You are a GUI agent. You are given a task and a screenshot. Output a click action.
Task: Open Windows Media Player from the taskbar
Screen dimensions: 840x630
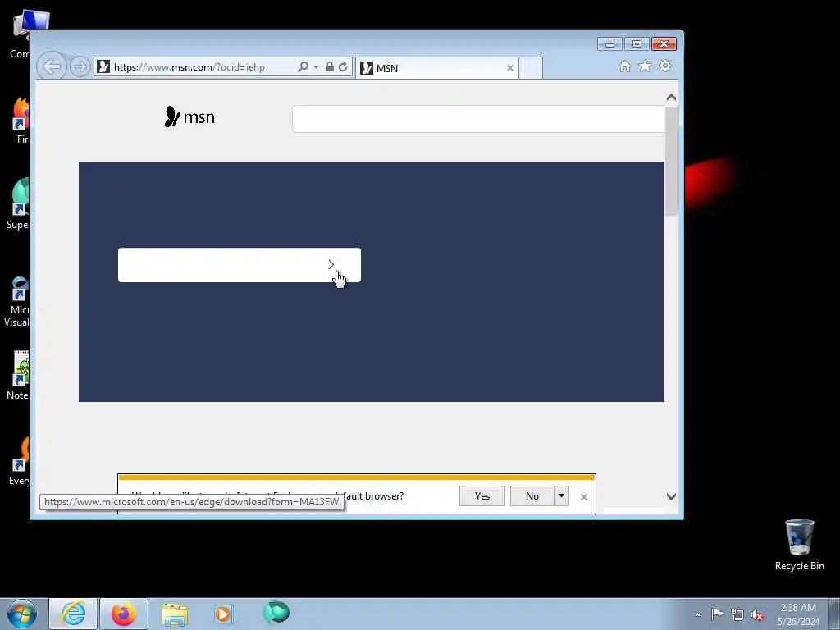click(224, 614)
